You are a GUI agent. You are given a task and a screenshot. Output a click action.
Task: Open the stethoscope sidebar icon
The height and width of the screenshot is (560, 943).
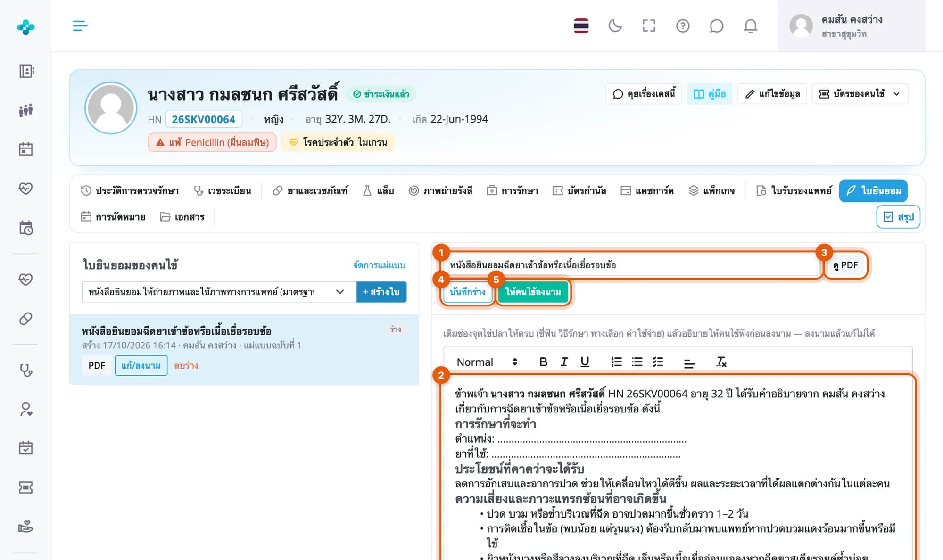26,371
